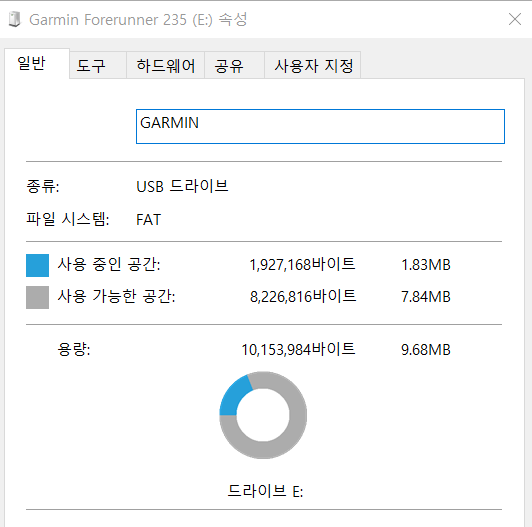Click the 9.68MB capacity size

[x=426, y=350]
